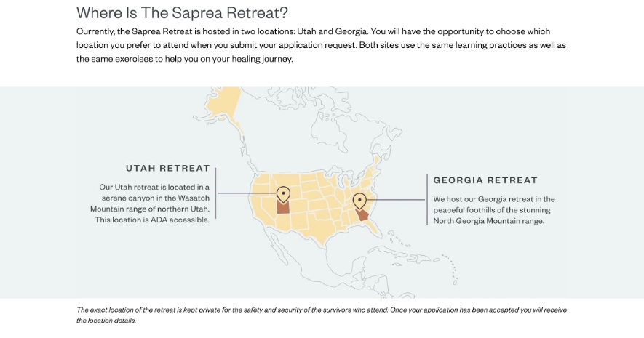Click Texas on the map

point(315,228)
